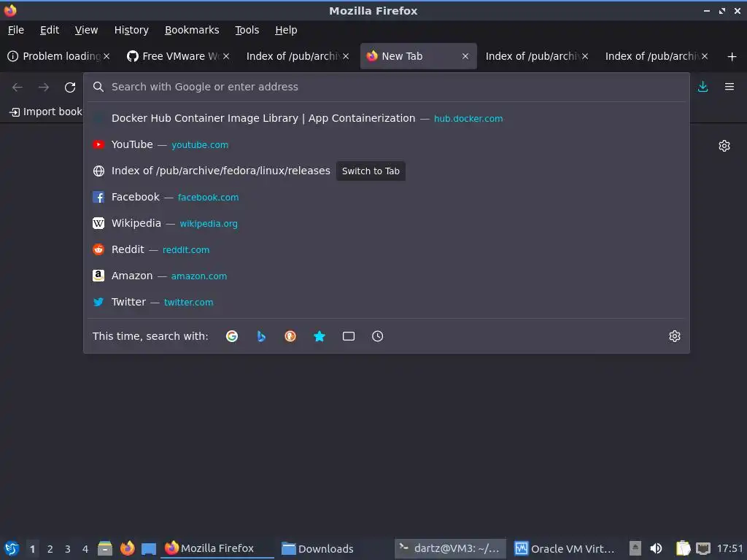The height and width of the screenshot is (560, 747).
Task: Open clipboard manager tray icon
Action: 683,548
